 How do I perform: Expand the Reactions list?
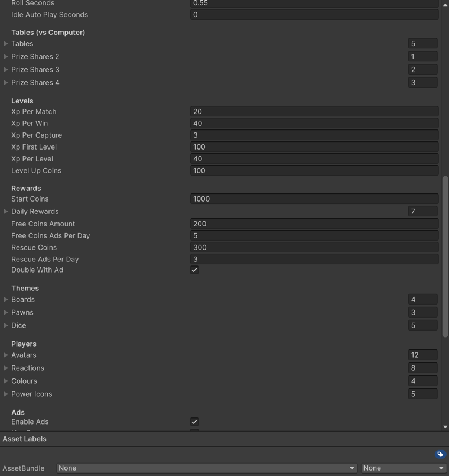5,368
